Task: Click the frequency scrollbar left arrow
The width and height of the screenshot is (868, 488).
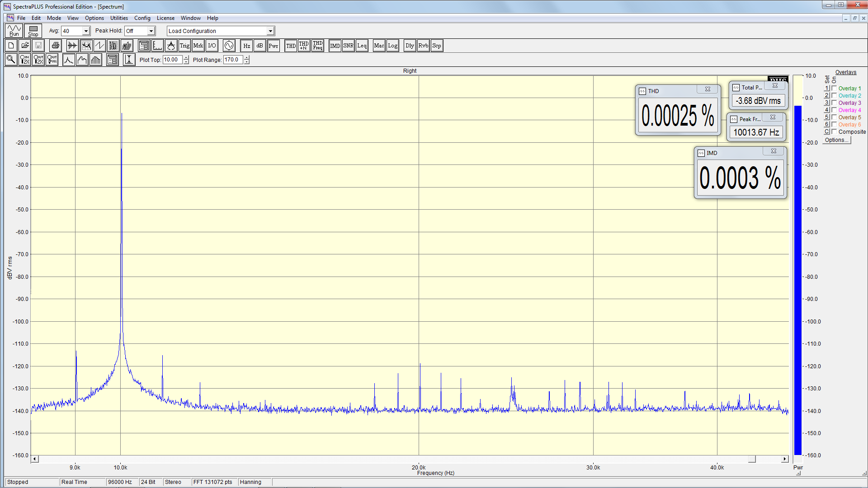Action: [35, 459]
